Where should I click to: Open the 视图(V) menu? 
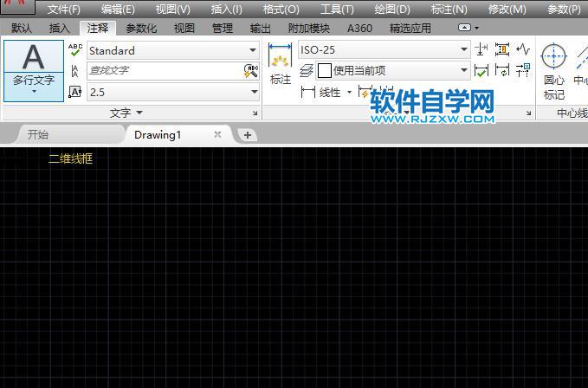pyautogui.click(x=173, y=9)
